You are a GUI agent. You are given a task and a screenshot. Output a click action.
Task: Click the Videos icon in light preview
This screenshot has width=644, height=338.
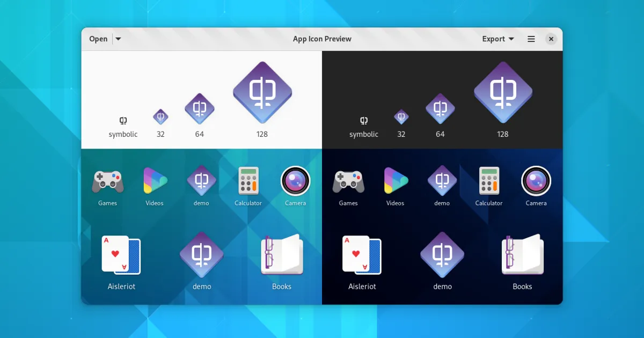click(x=155, y=181)
